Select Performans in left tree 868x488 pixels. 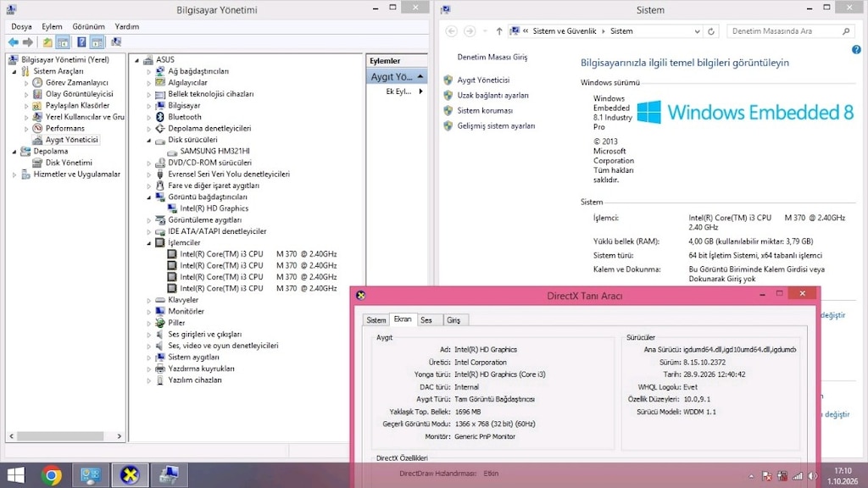click(x=64, y=129)
